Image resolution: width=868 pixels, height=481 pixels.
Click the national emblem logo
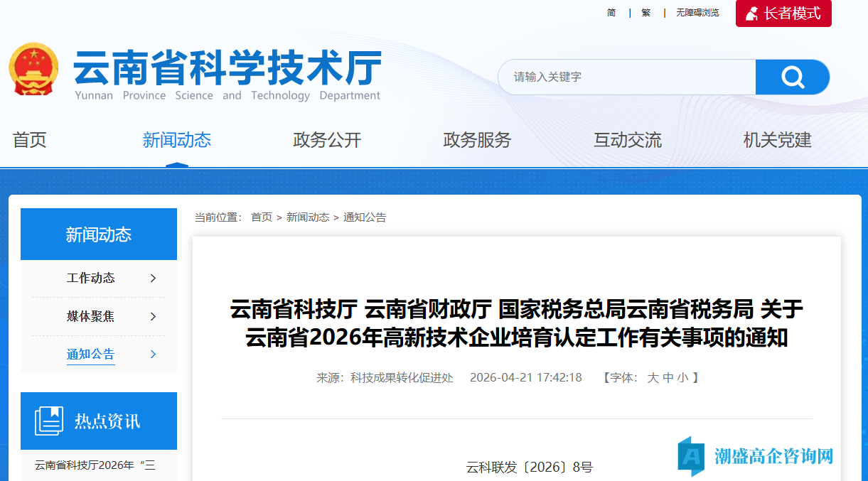[33, 69]
